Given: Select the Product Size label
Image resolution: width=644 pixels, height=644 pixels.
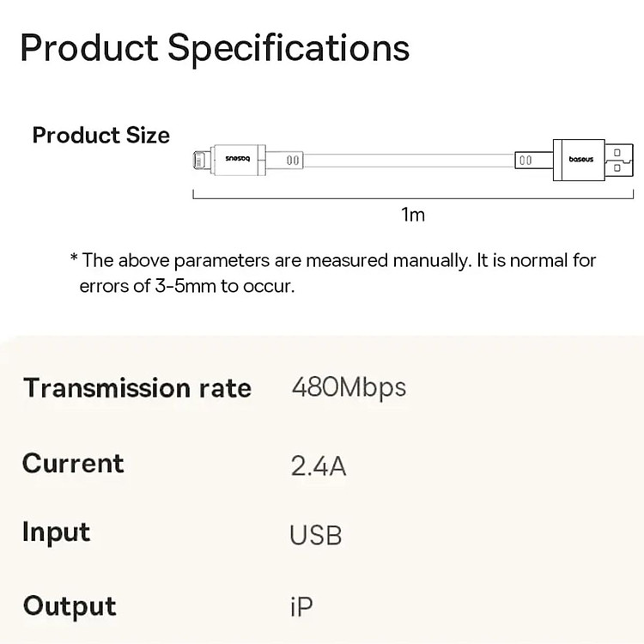Looking at the screenshot, I should (x=101, y=136).
